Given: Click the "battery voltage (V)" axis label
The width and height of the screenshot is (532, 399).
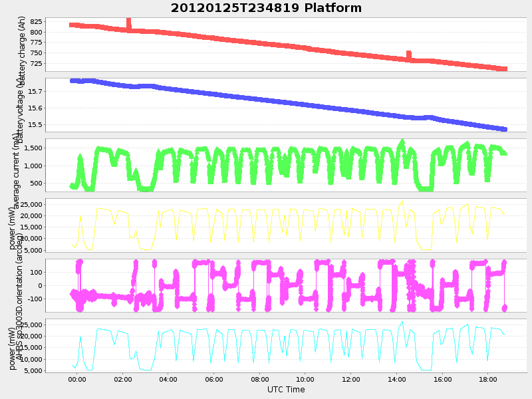Looking at the screenshot, I should pyautogui.click(x=22, y=103).
